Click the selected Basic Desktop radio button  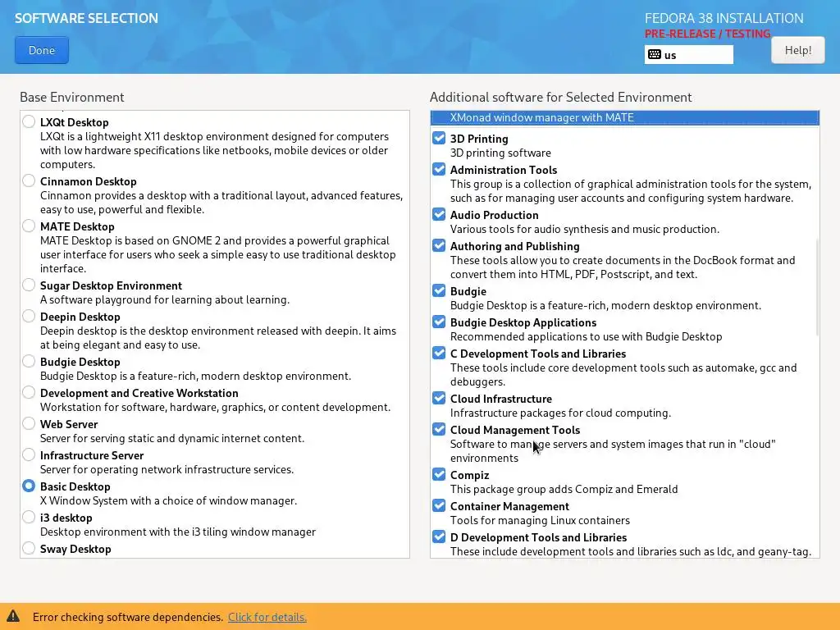coord(29,486)
